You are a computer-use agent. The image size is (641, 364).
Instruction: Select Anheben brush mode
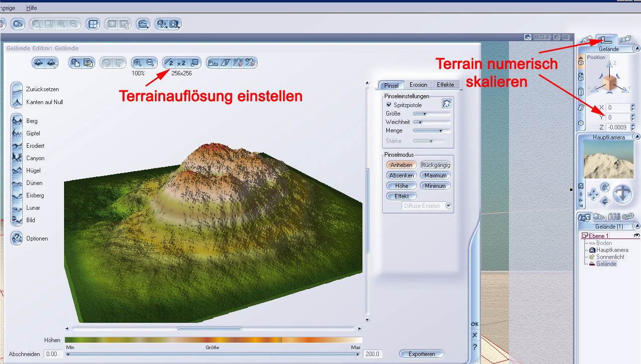tap(401, 165)
